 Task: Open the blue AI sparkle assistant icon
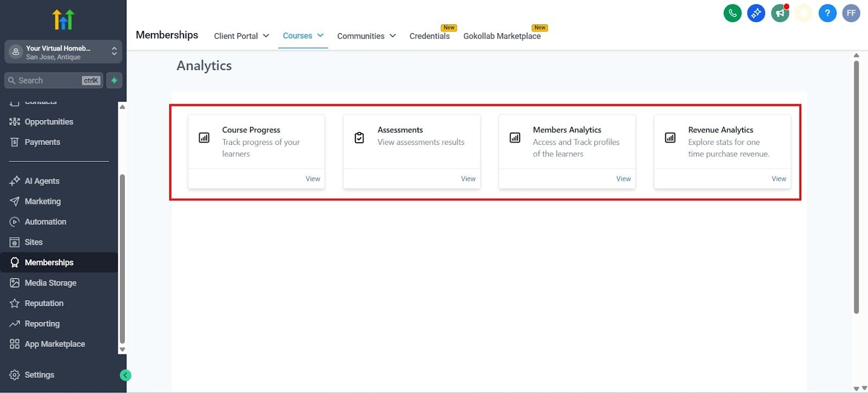click(756, 13)
